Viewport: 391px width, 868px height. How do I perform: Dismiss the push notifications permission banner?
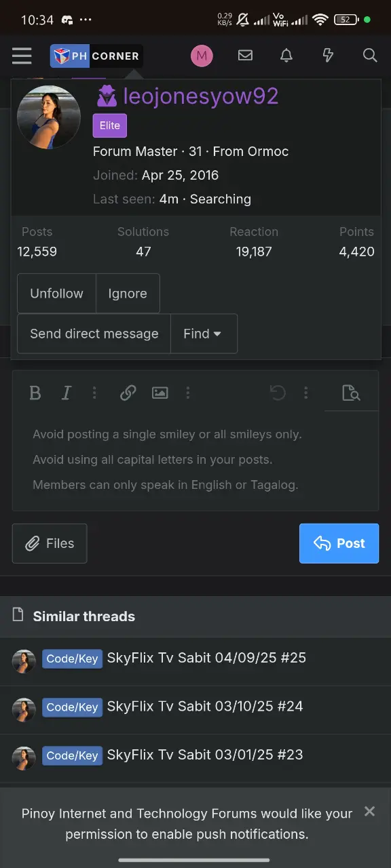click(x=369, y=811)
